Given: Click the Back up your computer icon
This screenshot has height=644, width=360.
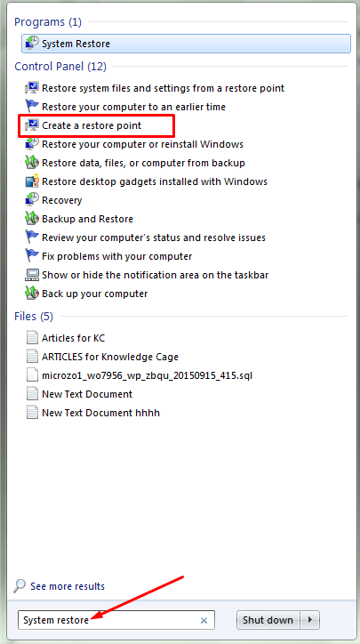Looking at the screenshot, I should click(x=32, y=294).
